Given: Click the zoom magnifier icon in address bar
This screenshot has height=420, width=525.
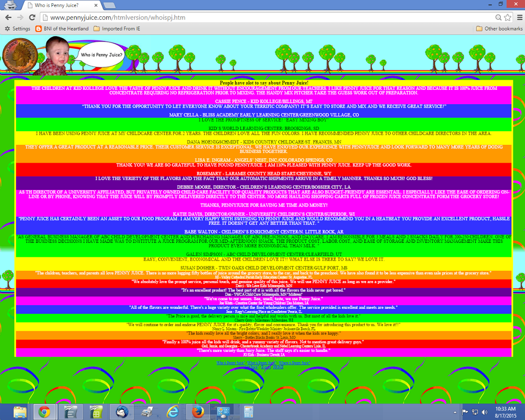Looking at the screenshot, I should pyautogui.click(x=498, y=17).
